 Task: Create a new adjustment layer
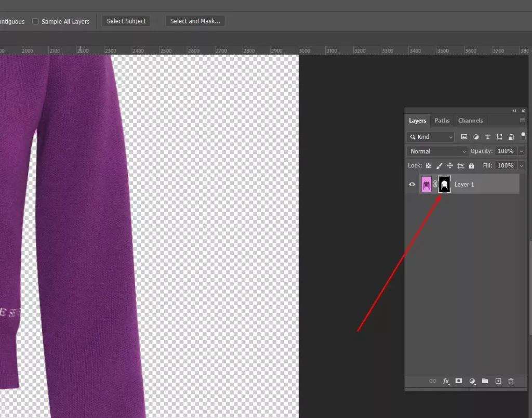click(x=472, y=381)
